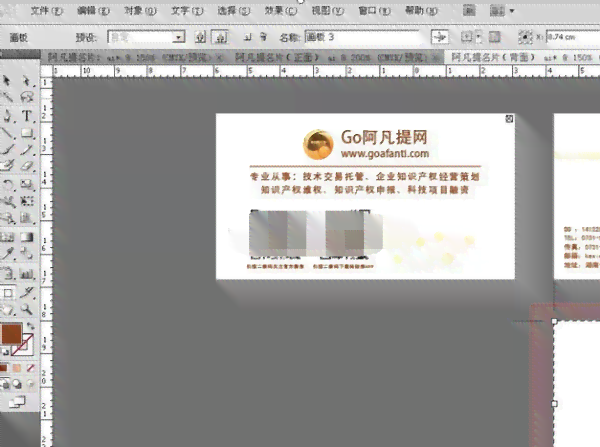
Task: Select the Selection (black arrow) tool
Action: tap(7, 81)
